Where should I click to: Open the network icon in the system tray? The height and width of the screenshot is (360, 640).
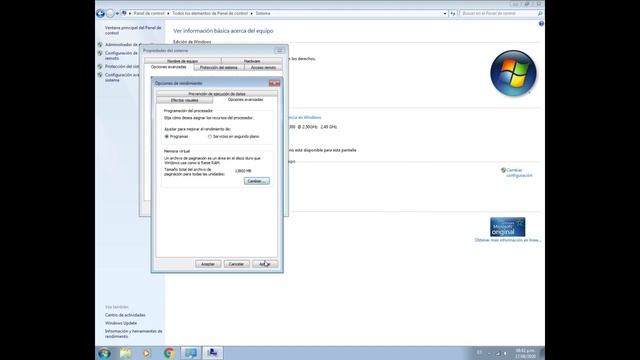pyautogui.click(x=498, y=353)
